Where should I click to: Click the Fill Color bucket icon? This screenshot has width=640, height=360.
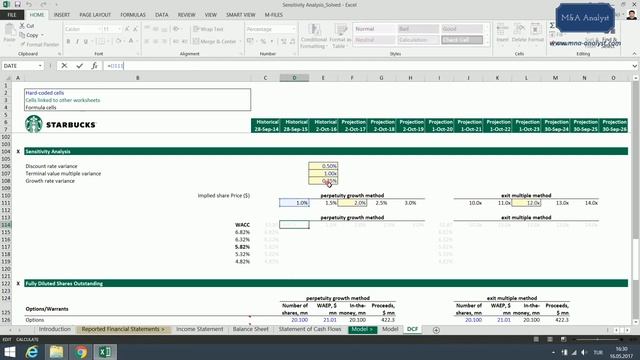(118, 41)
